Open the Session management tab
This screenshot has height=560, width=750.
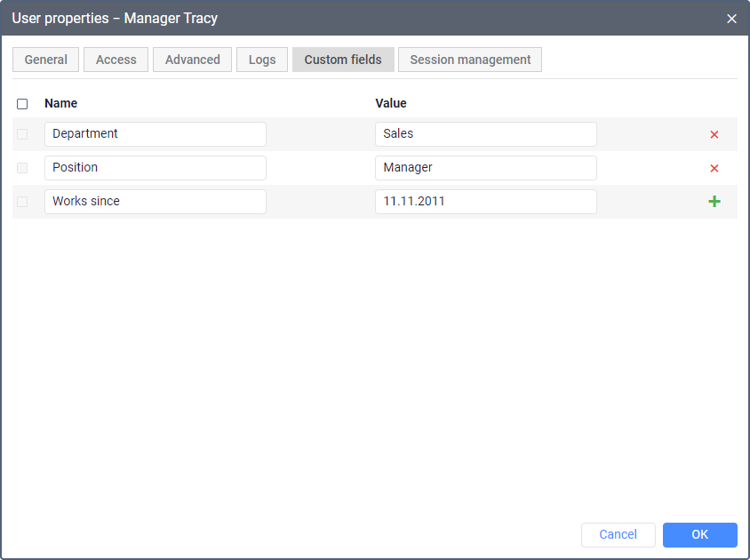470,60
